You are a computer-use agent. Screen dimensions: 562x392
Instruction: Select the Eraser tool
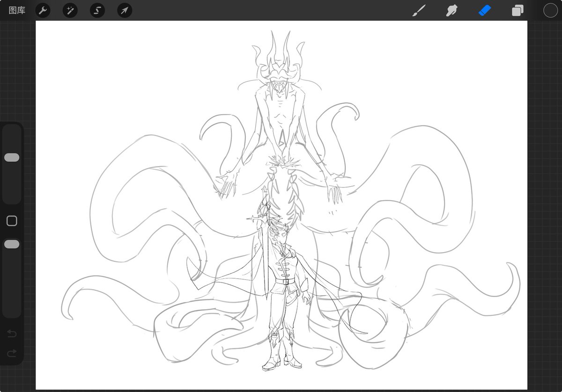tap(485, 10)
